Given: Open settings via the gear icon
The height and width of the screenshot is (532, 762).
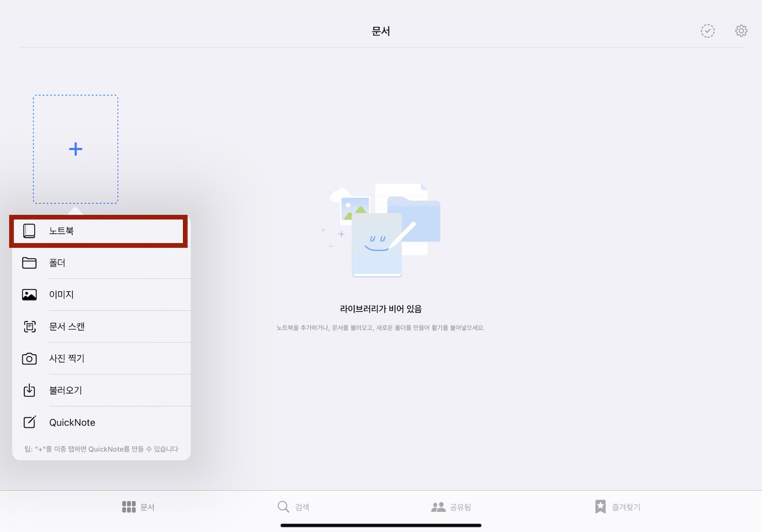Looking at the screenshot, I should (x=741, y=30).
